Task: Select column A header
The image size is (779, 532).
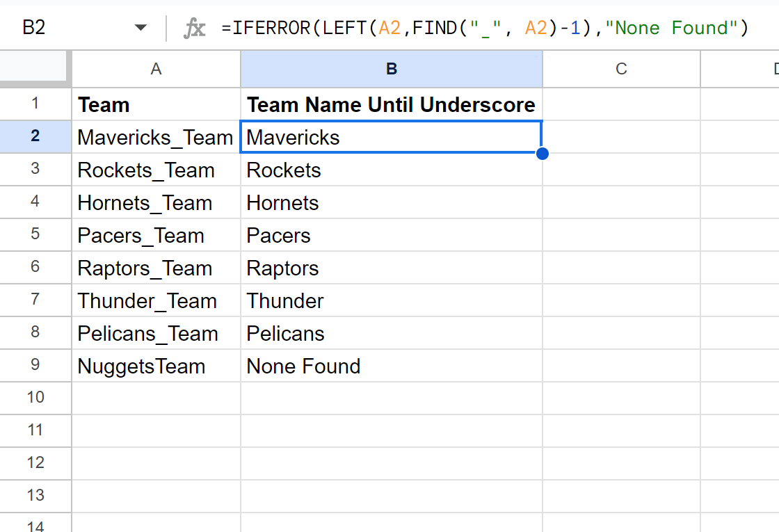Action: (x=156, y=69)
